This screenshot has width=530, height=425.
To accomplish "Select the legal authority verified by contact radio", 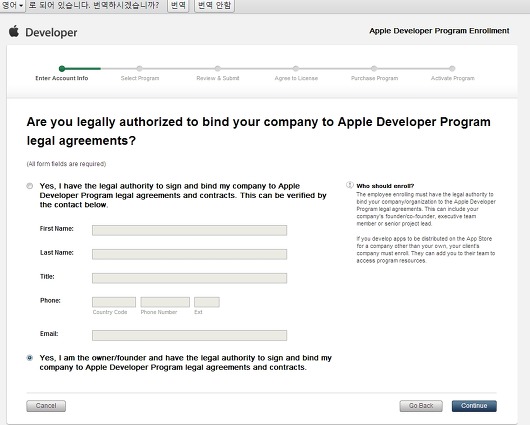I will pos(30,186).
